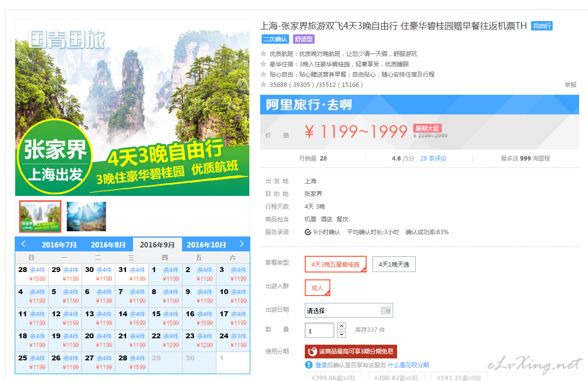Screen dimensions: 588x381
Task: Click the 登录后确认是否享有该服务 login link
Action: pos(350,365)
